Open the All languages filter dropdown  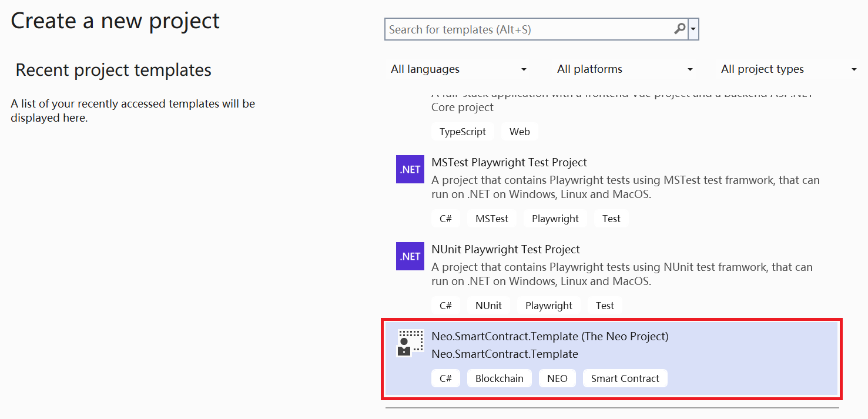(x=458, y=69)
